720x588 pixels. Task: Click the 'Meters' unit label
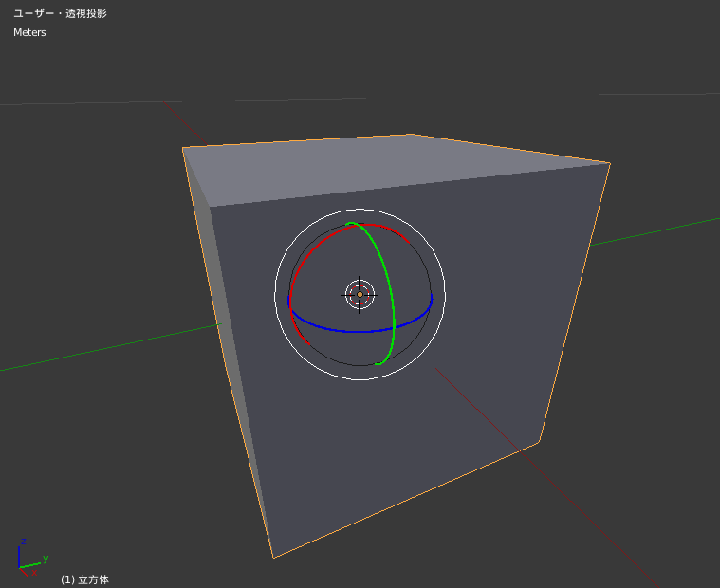tap(29, 32)
